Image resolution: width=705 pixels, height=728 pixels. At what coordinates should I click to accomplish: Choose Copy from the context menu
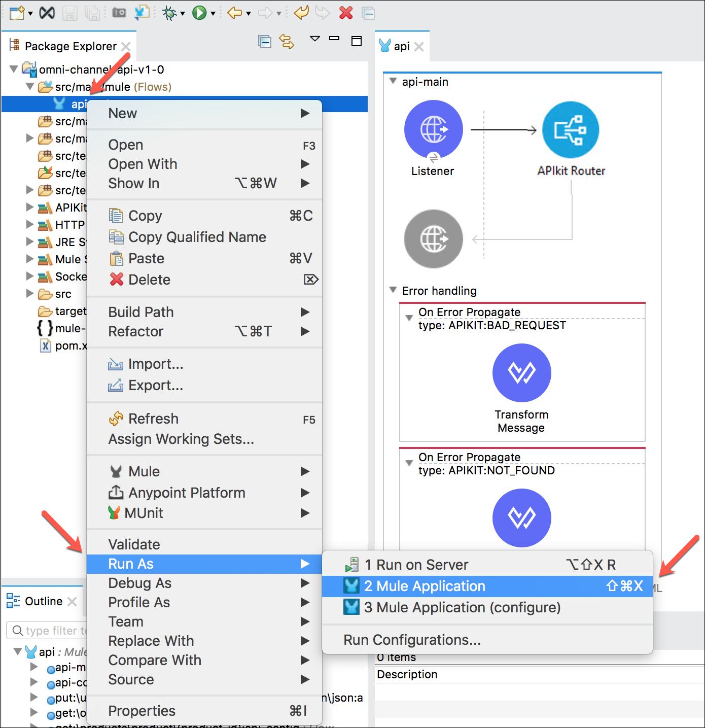204,216
